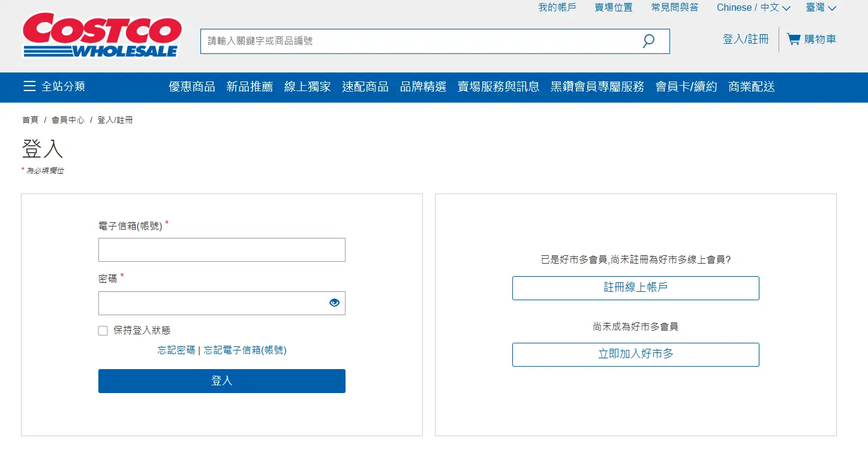
Task: Click the 註冊線上帳戶 button
Action: (636, 288)
